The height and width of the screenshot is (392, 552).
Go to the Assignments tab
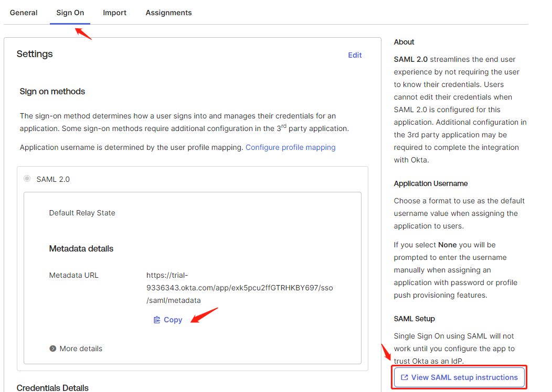(168, 13)
